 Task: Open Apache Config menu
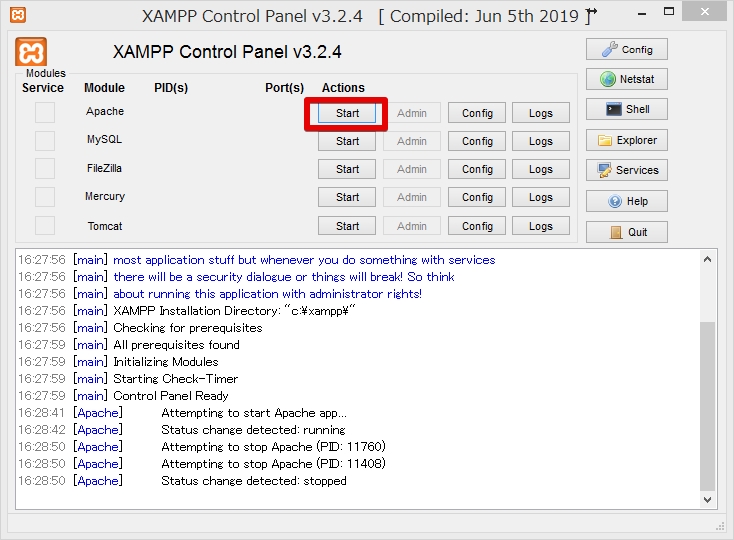[x=477, y=113]
